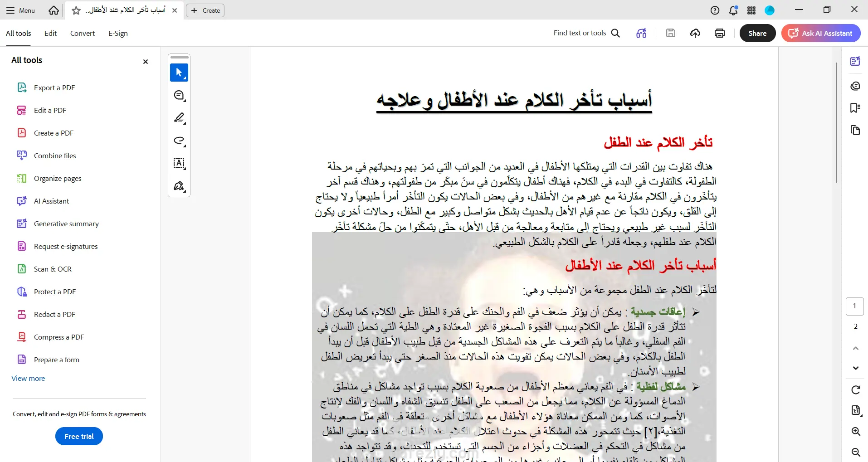This screenshot has width=868, height=462.
Task: Open the notifications bell
Action: point(733,10)
